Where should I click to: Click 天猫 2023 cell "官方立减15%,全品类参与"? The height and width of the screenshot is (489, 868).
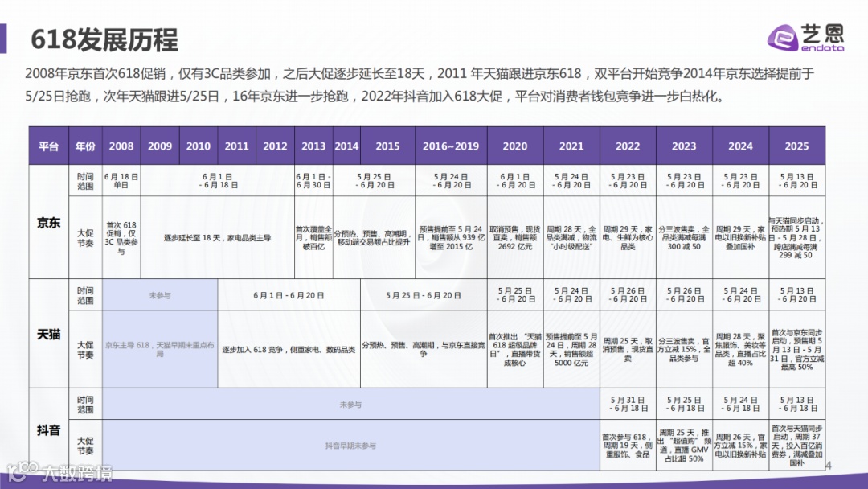[684, 349]
